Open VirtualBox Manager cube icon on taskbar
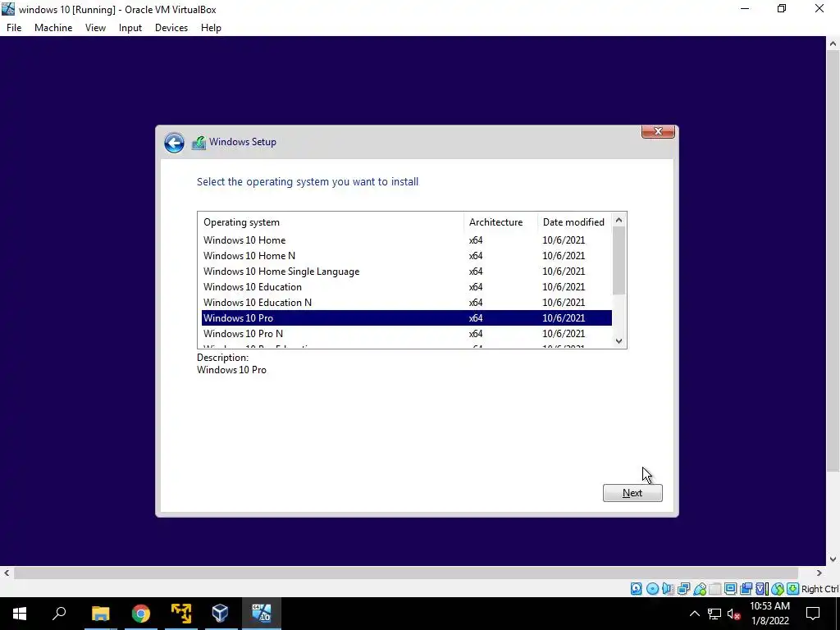 coord(220,613)
